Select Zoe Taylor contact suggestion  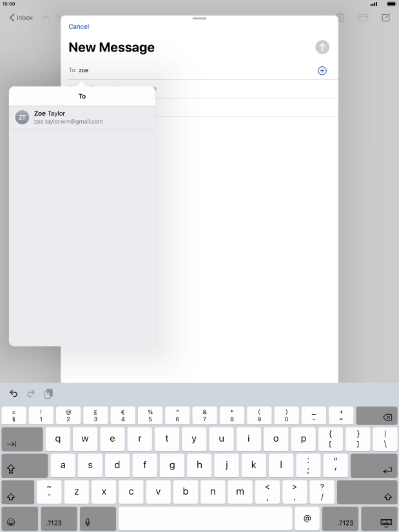tap(82, 117)
